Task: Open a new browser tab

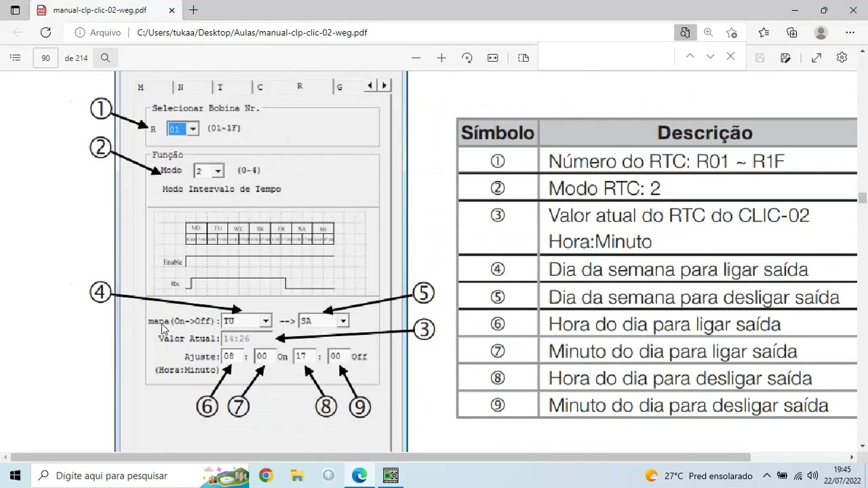Action: 193,10
